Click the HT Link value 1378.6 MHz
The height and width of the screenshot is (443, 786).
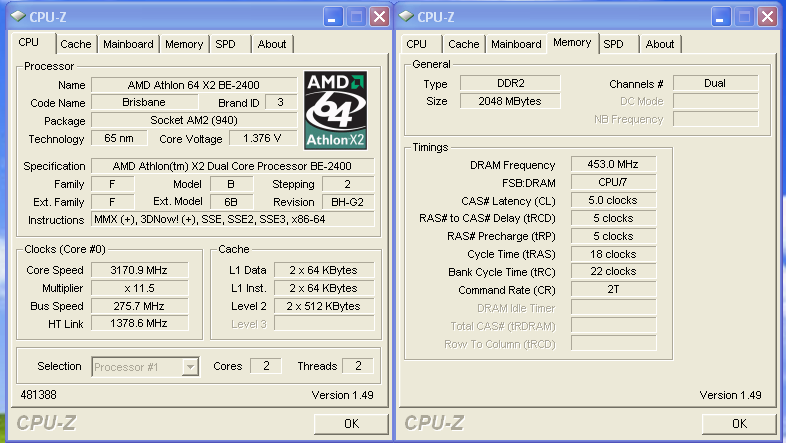point(139,324)
